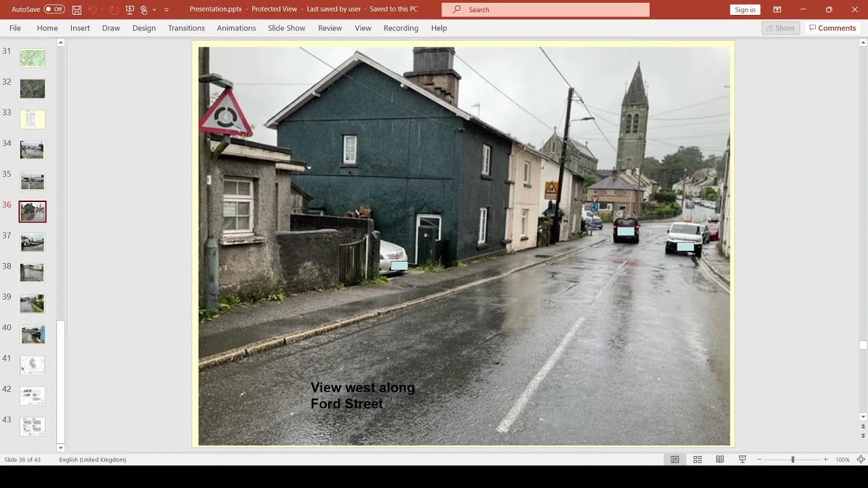The image size is (868, 488).
Task: Click 'View west along Ford Street' caption
Action: (x=363, y=395)
